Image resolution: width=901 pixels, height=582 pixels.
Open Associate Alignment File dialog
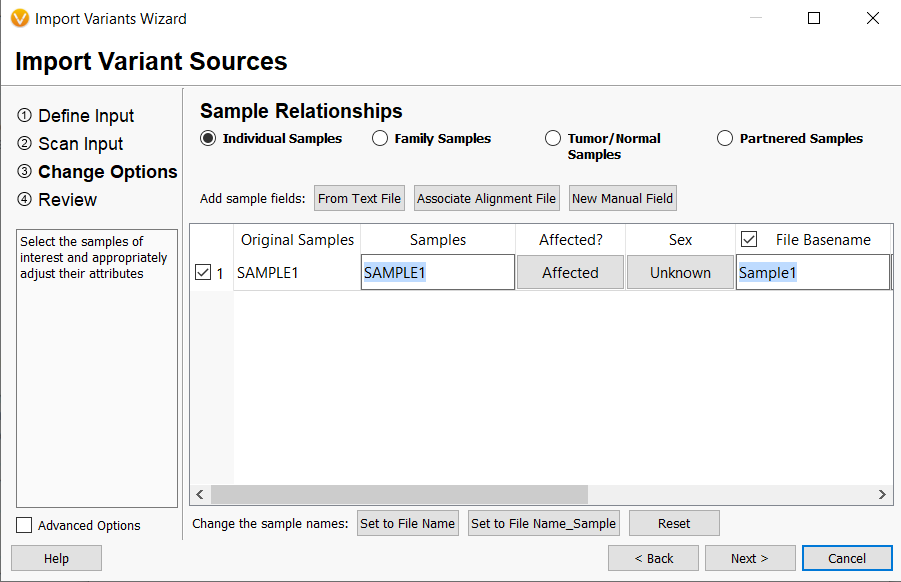point(486,198)
